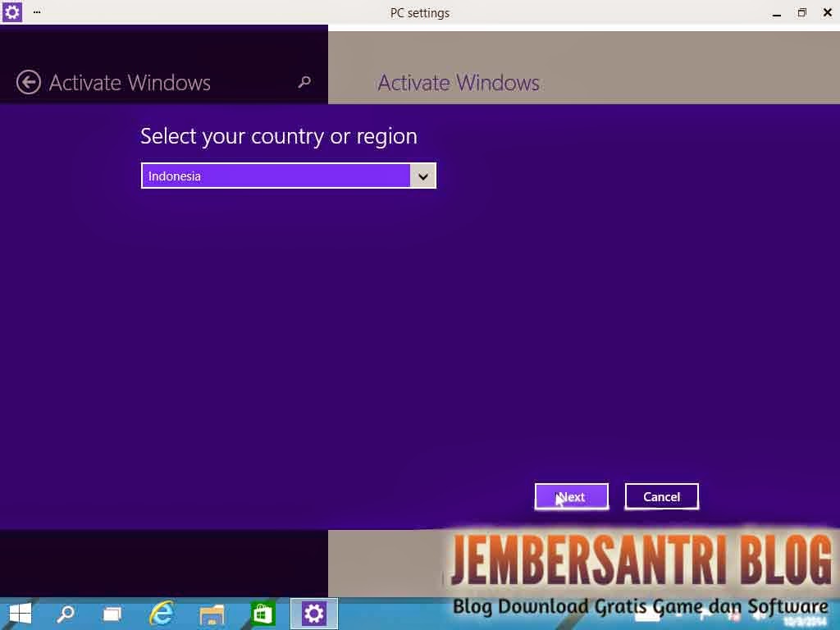840x630 pixels.
Task: Click the back arrow next to Activate Windows
Action: coord(28,82)
